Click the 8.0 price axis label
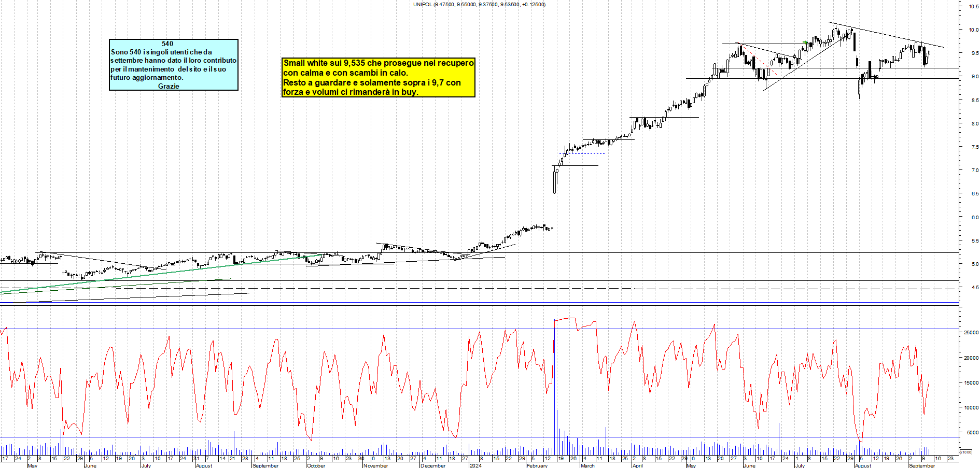980x468 pixels. (x=975, y=123)
